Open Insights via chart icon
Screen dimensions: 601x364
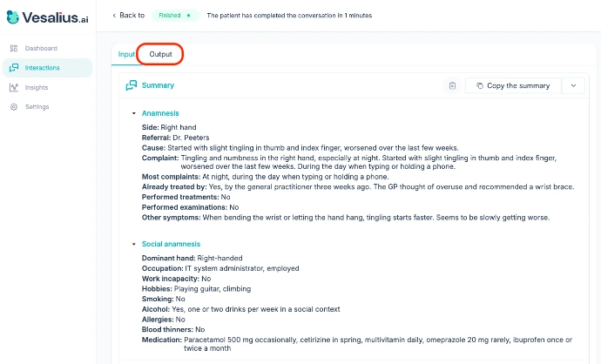(x=14, y=88)
